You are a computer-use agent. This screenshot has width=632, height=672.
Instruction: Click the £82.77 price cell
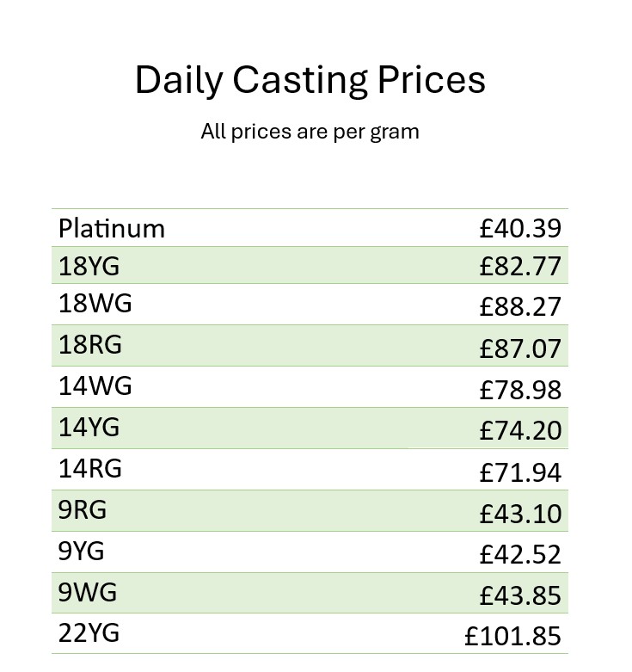[520, 266]
